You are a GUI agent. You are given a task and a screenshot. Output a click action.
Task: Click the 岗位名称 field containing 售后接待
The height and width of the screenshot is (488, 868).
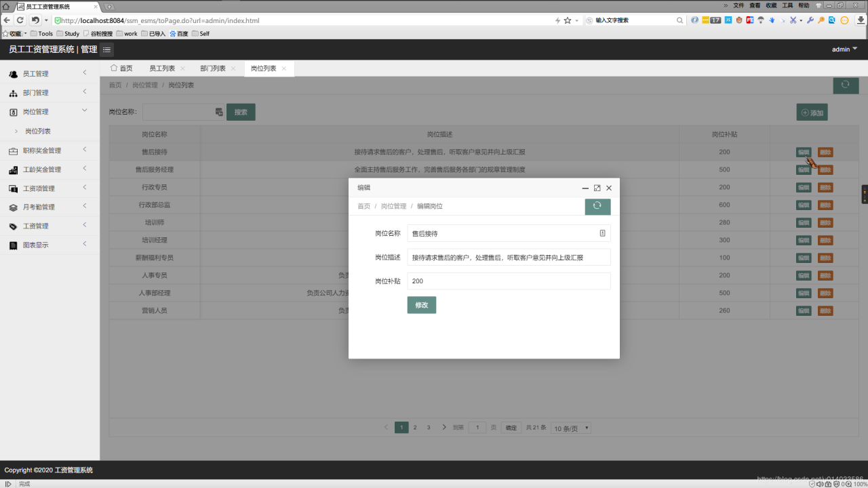(509, 233)
